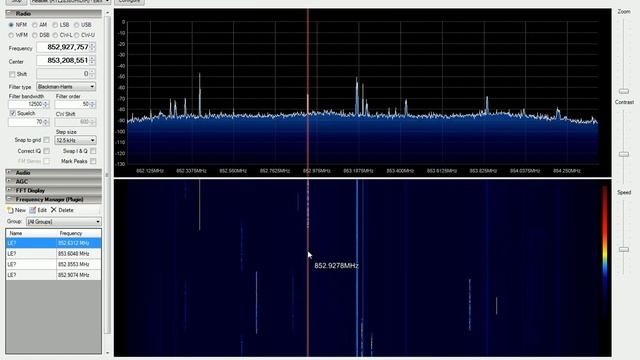The width and height of the screenshot is (640, 360).
Task: Click the Squelch value spinner up arrow
Action: coord(46,120)
